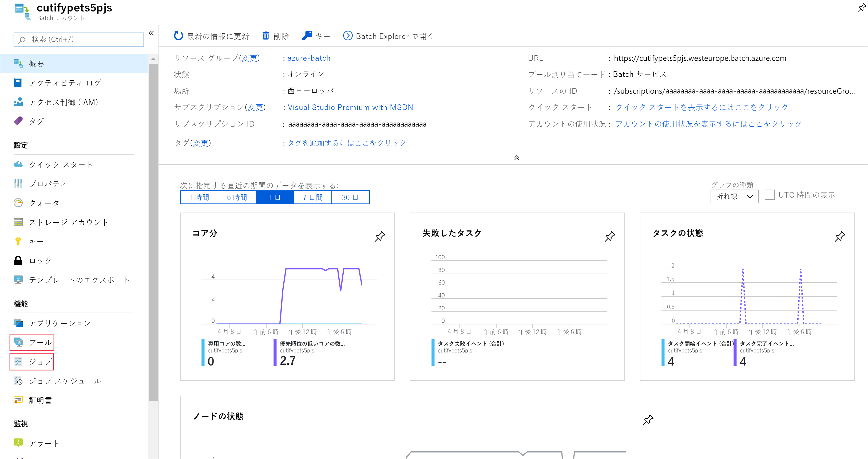Click the プロパティ sliders icon

coord(18,183)
